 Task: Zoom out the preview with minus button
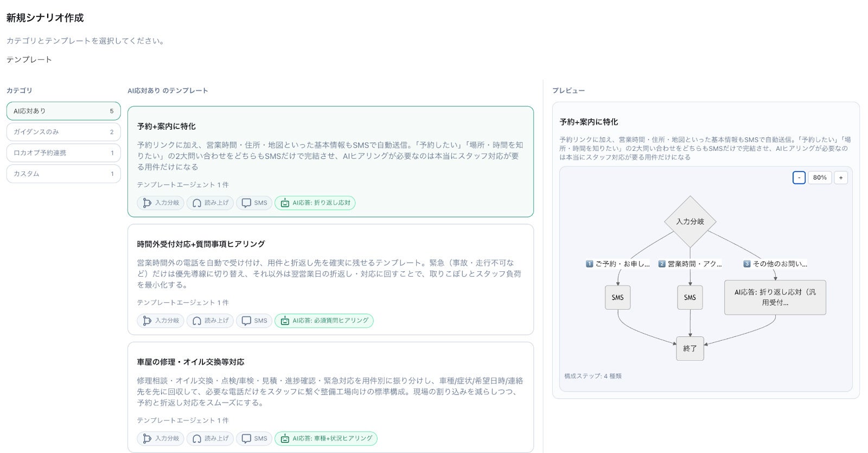tap(799, 177)
